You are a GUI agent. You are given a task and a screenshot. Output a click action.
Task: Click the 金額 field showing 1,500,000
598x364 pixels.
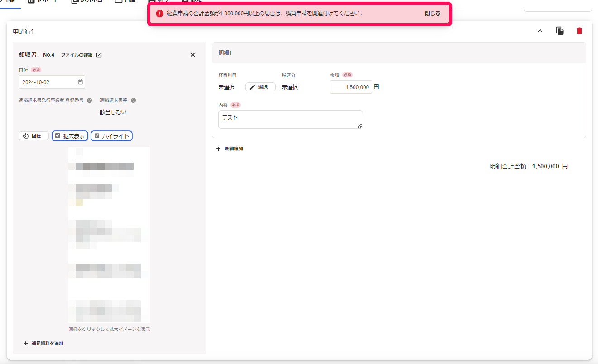point(351,87)
